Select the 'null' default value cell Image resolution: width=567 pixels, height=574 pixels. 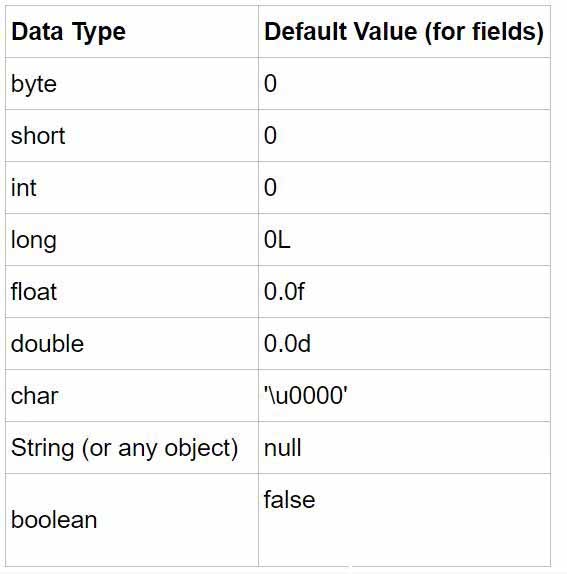[x=404, y=447]
